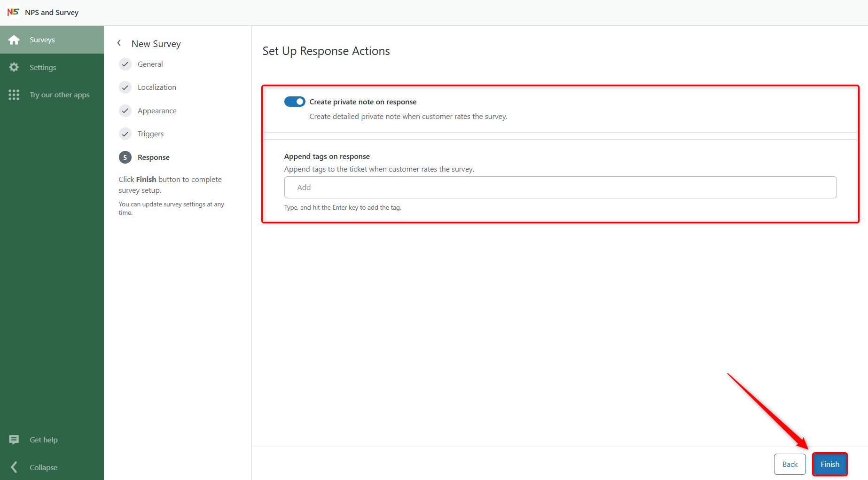
Task: Click the Add tag input field
Action: (560, 187)
